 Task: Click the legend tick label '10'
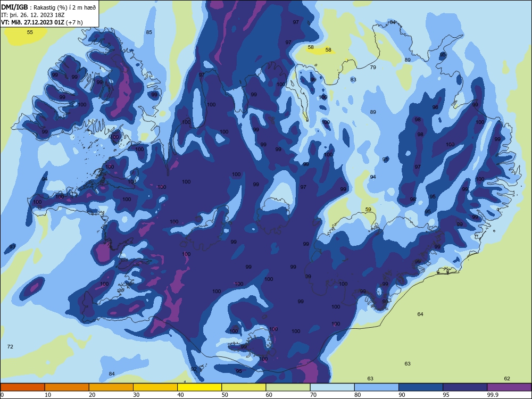click(x=48, y=395)
